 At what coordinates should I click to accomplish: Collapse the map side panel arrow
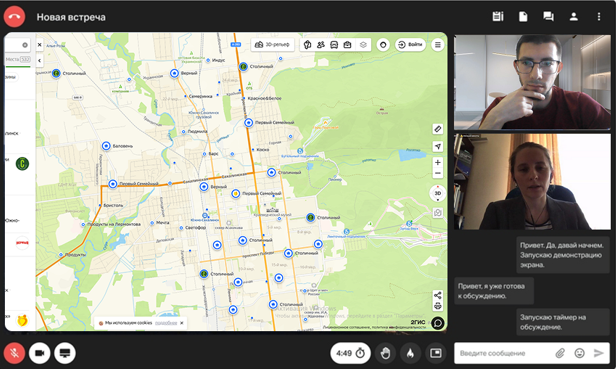(40, 61)
